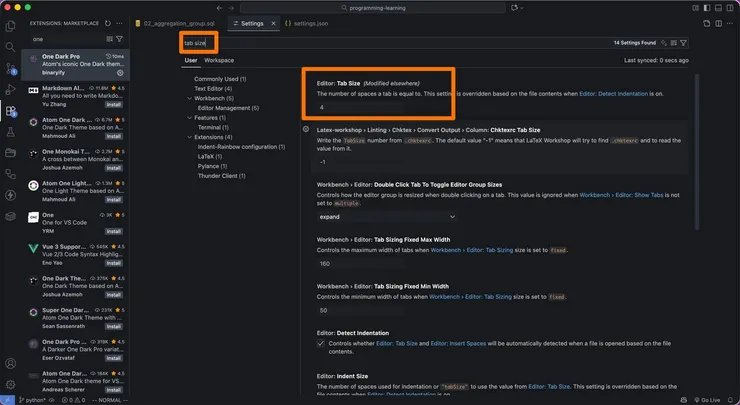The image size is (740, 405).
Task: Clear the settings search input
Action: click(673, 43)
